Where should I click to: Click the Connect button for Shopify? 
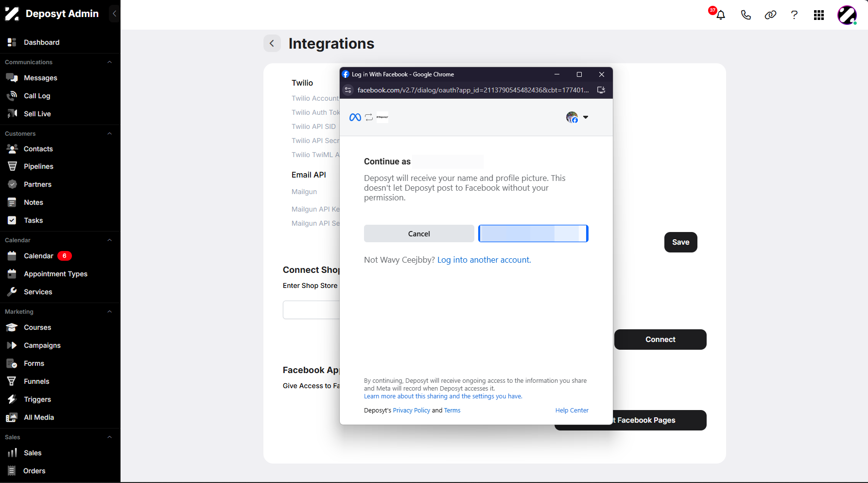(x=660, y=340)
